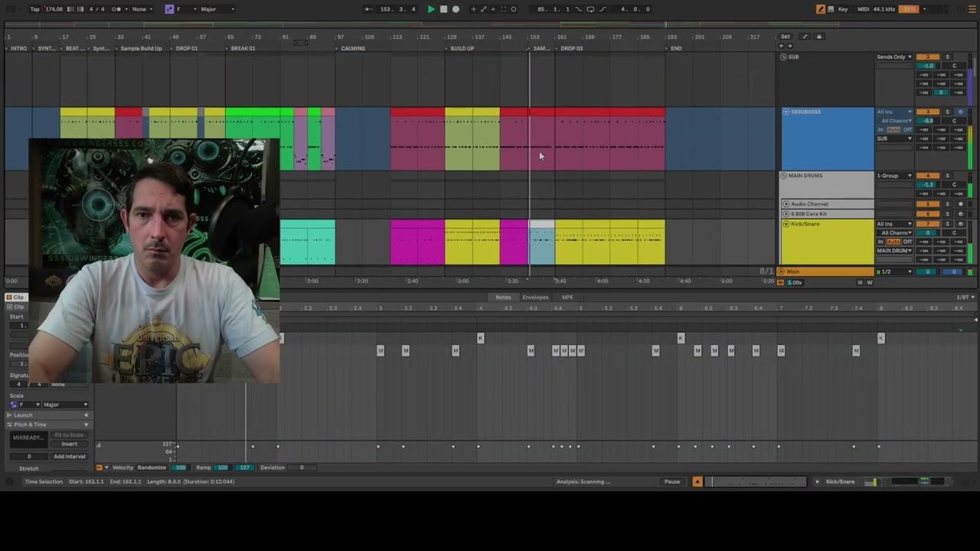
Task: Switch to the Envelopes tab
Action: 535,297
